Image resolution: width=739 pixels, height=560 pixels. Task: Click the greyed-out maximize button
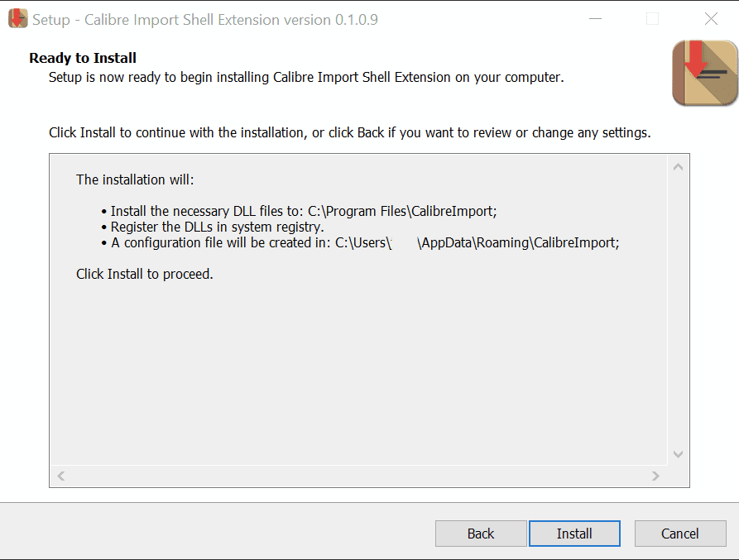point(653,19)
